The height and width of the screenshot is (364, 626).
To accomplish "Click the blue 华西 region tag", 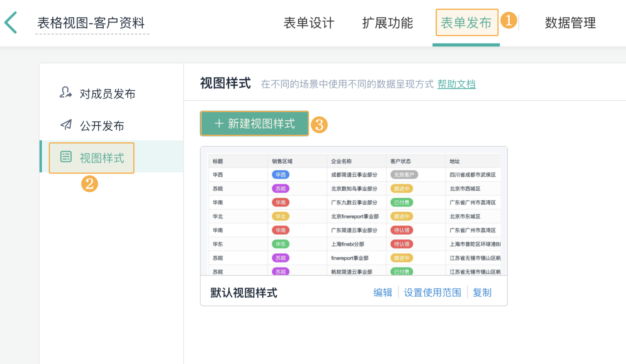I will 280,175.
